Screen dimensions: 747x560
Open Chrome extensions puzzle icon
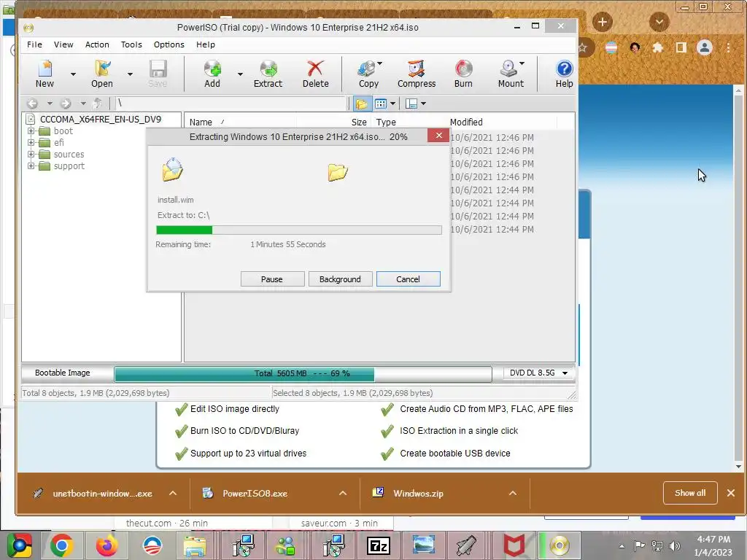(657, 47)
